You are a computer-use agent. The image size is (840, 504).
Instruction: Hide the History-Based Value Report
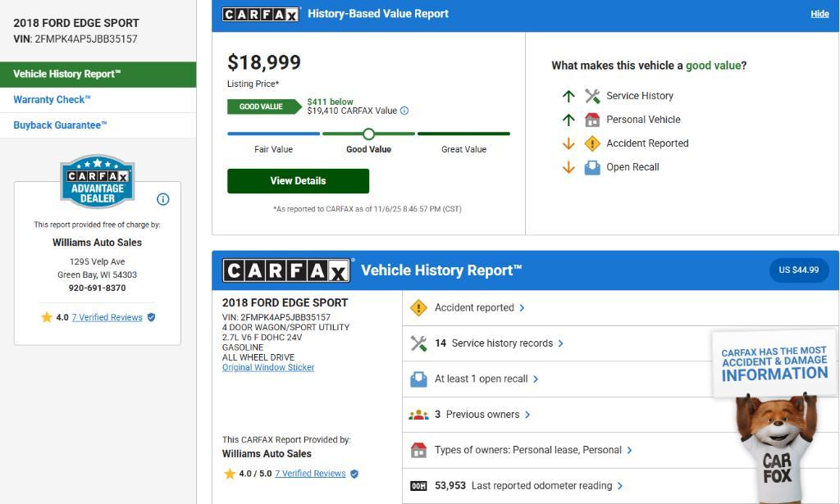click(x=819, y=14)
